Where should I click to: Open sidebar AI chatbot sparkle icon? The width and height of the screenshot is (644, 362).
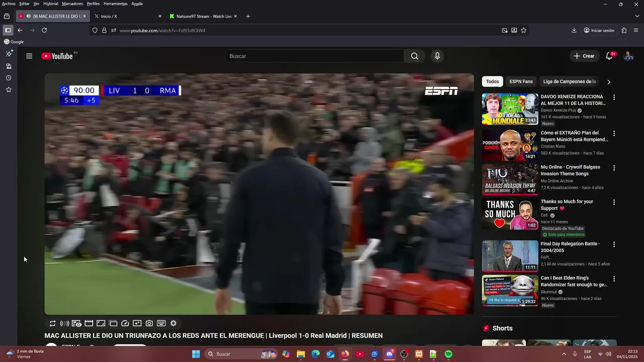(x=9, y=54)
